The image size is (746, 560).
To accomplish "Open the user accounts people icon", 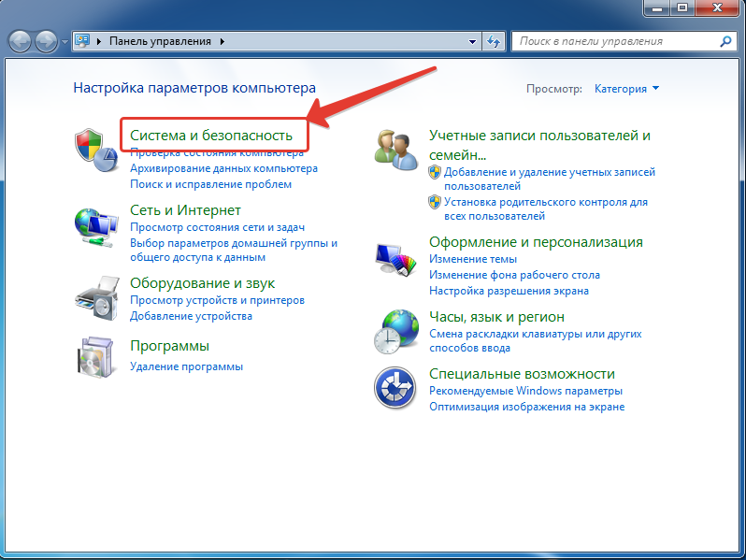I will pyautogui.click(x=396, y=150).
